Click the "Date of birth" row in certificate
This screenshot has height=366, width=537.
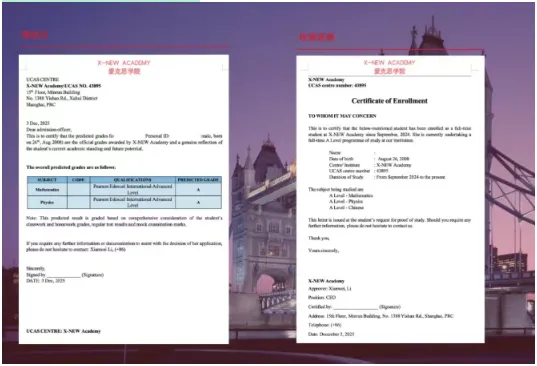click(x=369, y=159)
